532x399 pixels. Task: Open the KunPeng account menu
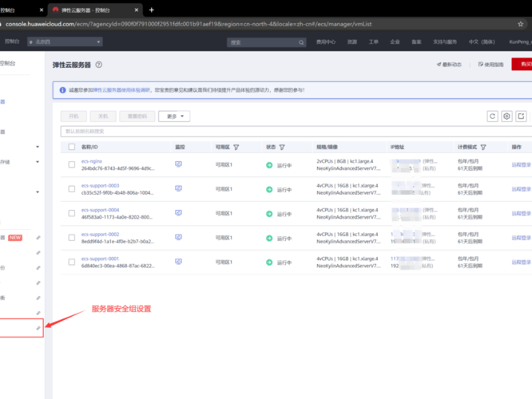[520, 42]
